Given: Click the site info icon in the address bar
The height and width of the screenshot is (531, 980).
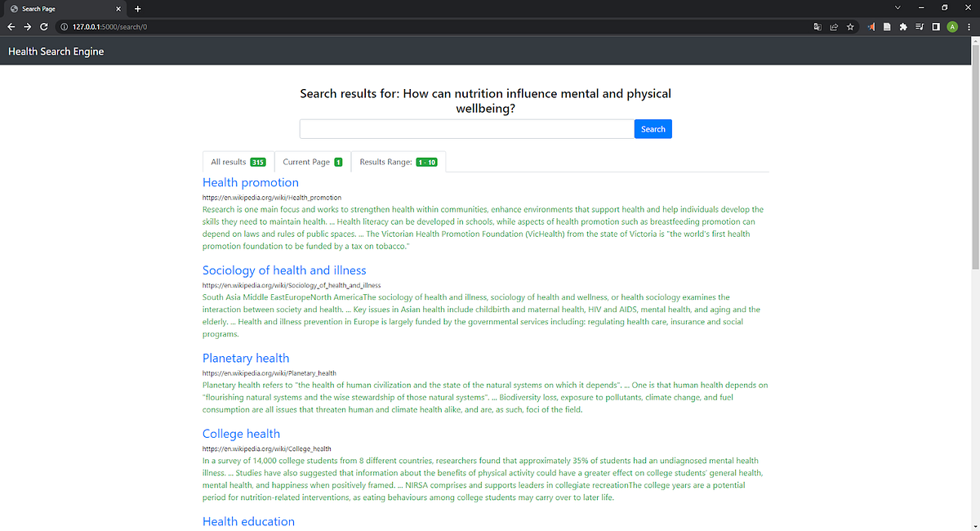Looking at the screenshot, I should click(63, 26).
